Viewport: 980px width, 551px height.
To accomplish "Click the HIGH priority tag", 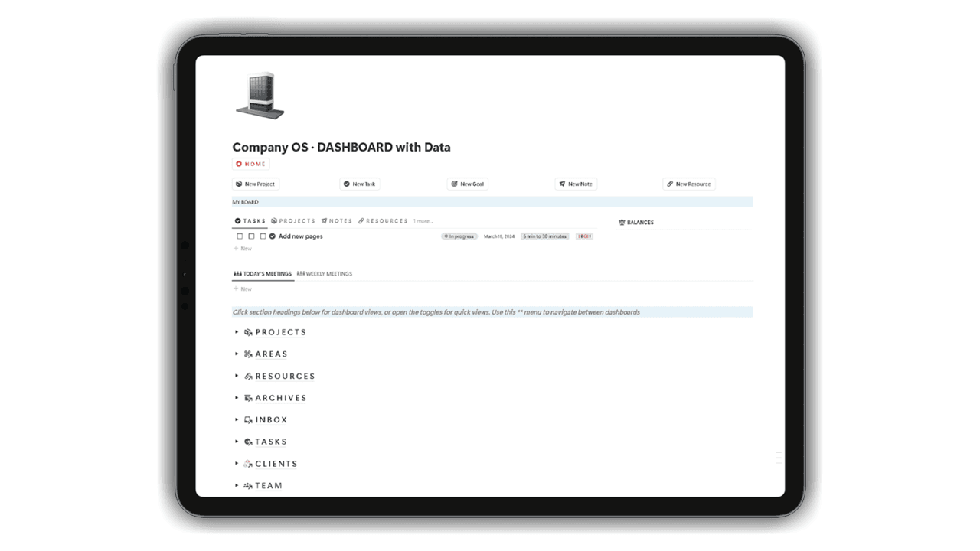I will 585,236.
